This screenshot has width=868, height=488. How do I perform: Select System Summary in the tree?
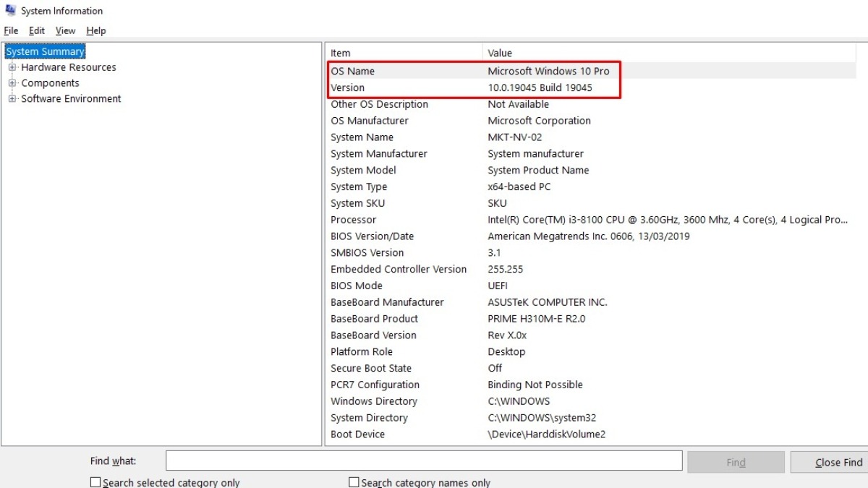coord(45,51)
